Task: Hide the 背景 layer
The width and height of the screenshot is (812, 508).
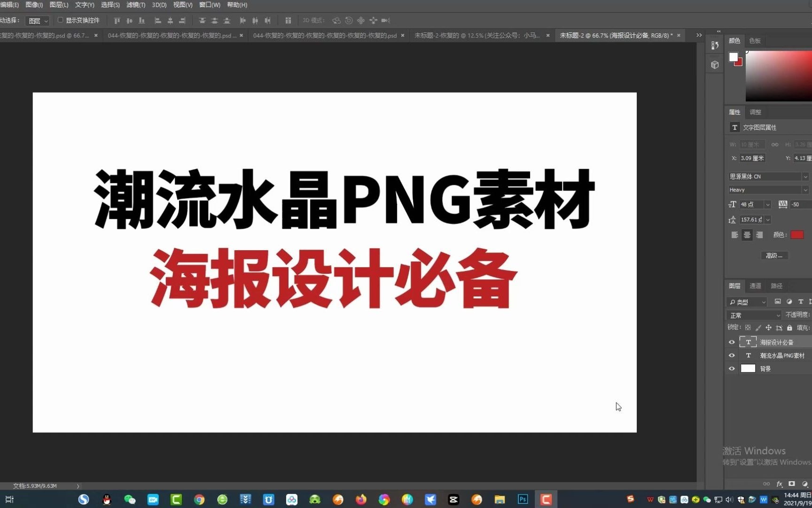Action: [732, 369]
